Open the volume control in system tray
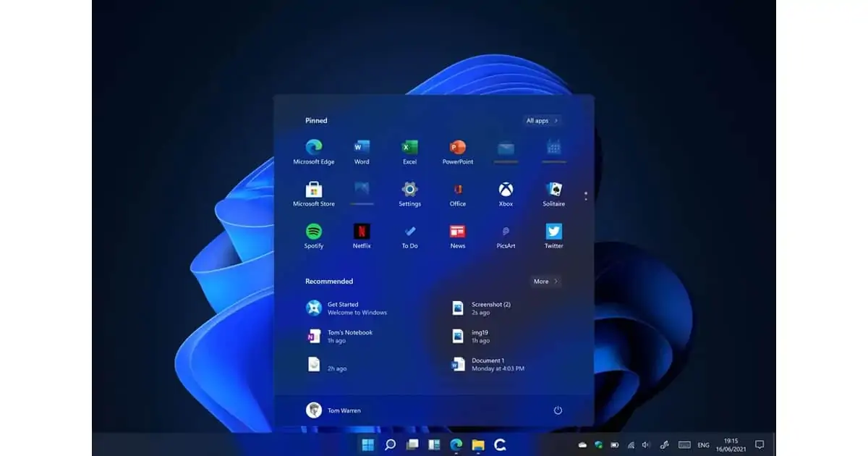Image resolution: width=868 pixels, height=456 pixels. (x=646, y=444)
